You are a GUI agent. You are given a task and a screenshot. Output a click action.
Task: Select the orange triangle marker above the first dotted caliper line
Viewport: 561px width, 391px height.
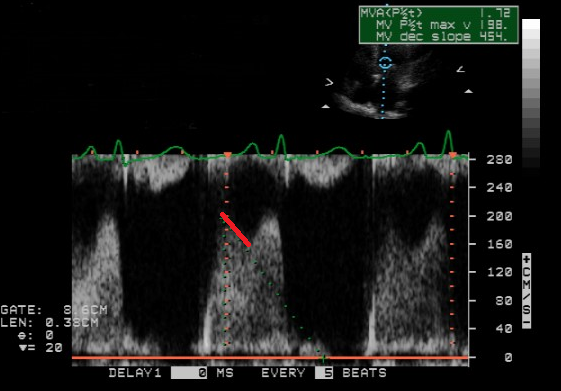click(228, 155)
